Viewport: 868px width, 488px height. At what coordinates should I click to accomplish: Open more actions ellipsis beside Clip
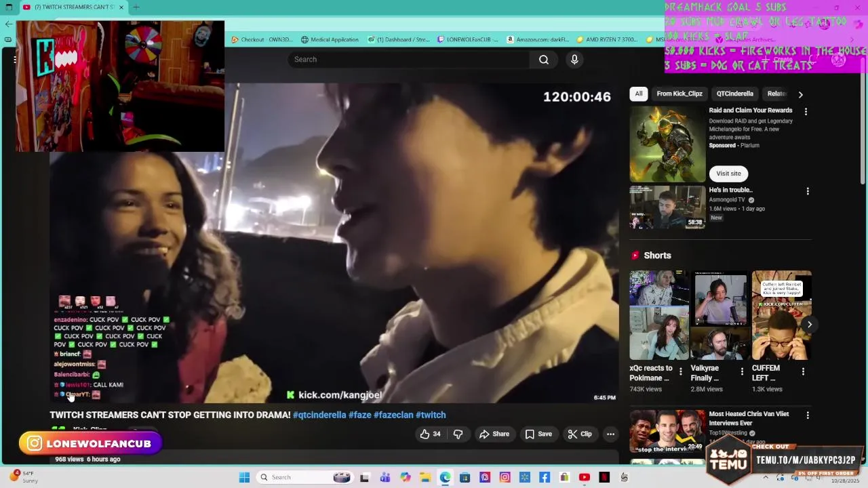pos(610,434)
